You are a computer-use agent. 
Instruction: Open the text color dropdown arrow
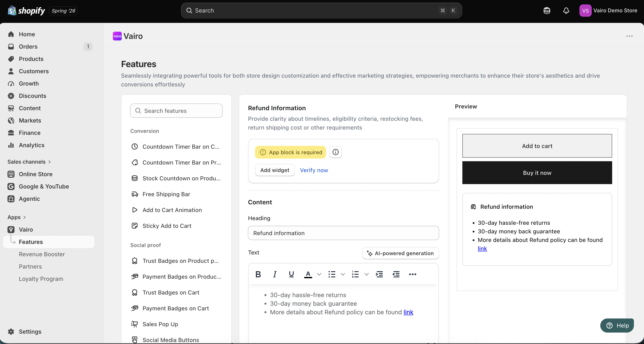(x=319, y=274)
